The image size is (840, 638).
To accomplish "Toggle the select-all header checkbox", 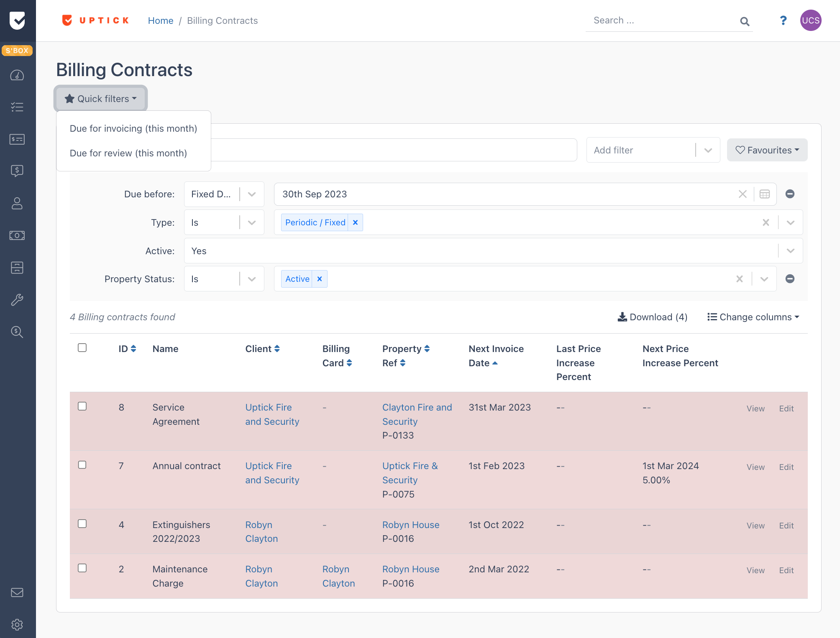I will [x=82, y=348].
